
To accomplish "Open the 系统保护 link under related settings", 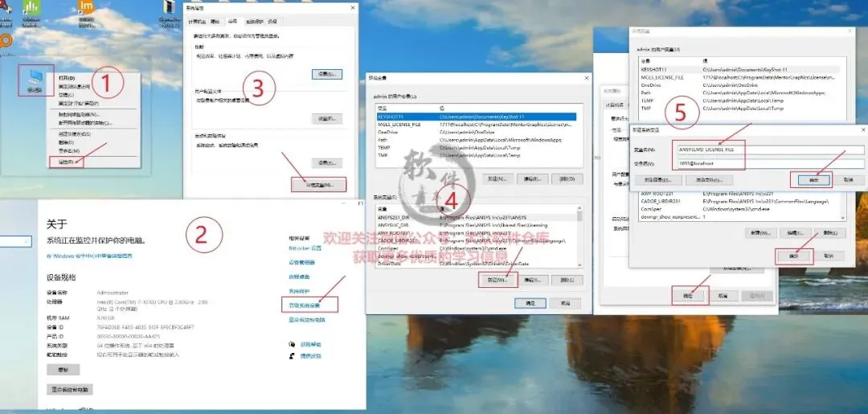I will [x=300, y=291].
